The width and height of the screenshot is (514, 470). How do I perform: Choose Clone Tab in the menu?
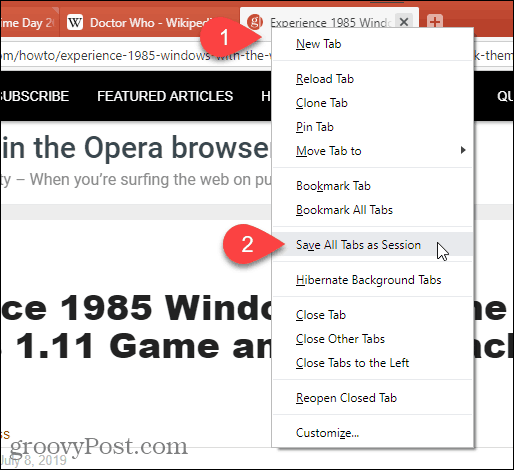(x=373, y=103)
